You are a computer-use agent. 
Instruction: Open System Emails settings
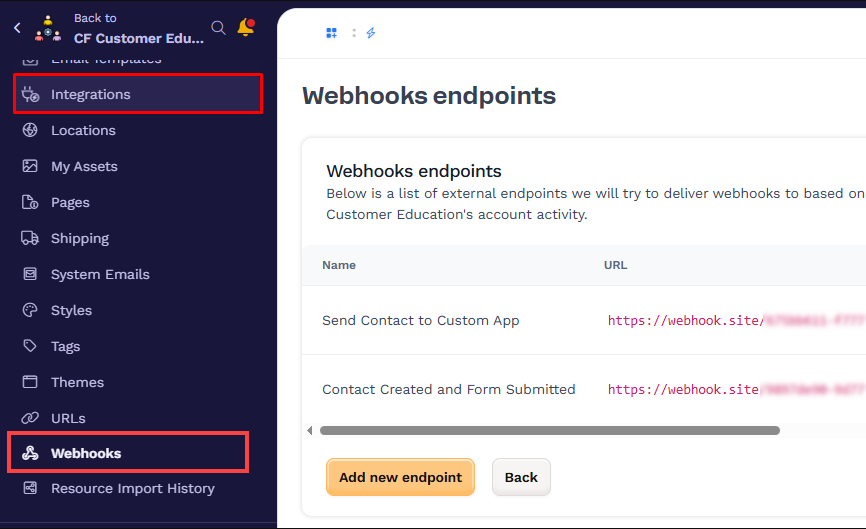(x=100, y=274)
